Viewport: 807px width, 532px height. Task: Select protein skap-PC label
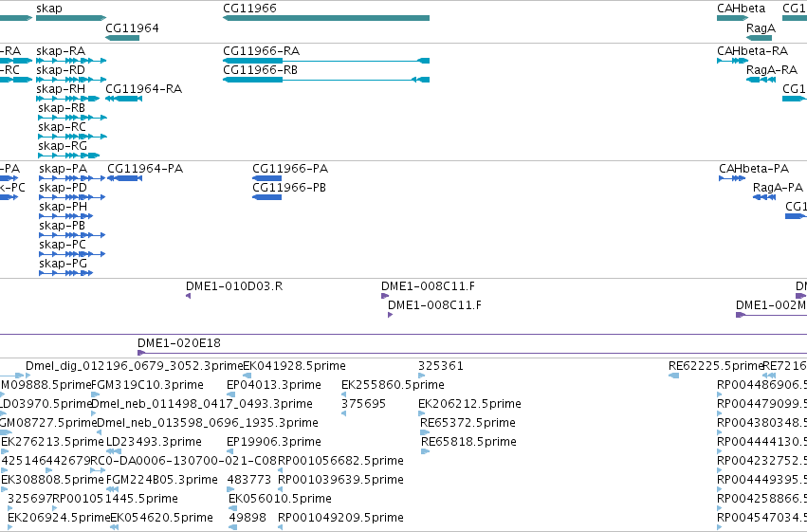(63, 245)
